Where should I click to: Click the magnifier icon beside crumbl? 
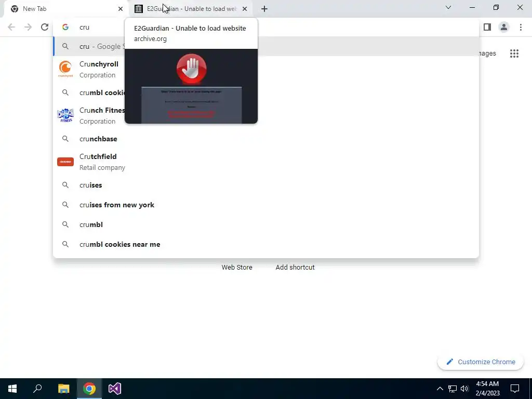pyautogui.click(x=65, y=224)
